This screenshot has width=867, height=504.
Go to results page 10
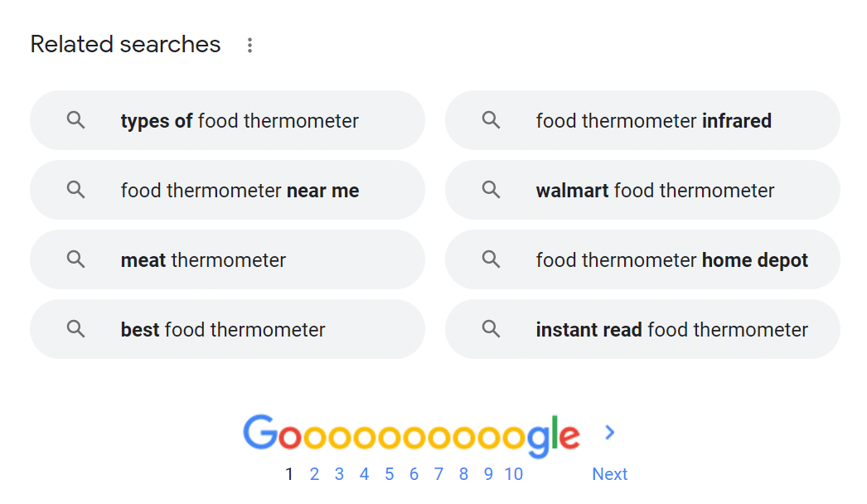click(x=513, y=474)
